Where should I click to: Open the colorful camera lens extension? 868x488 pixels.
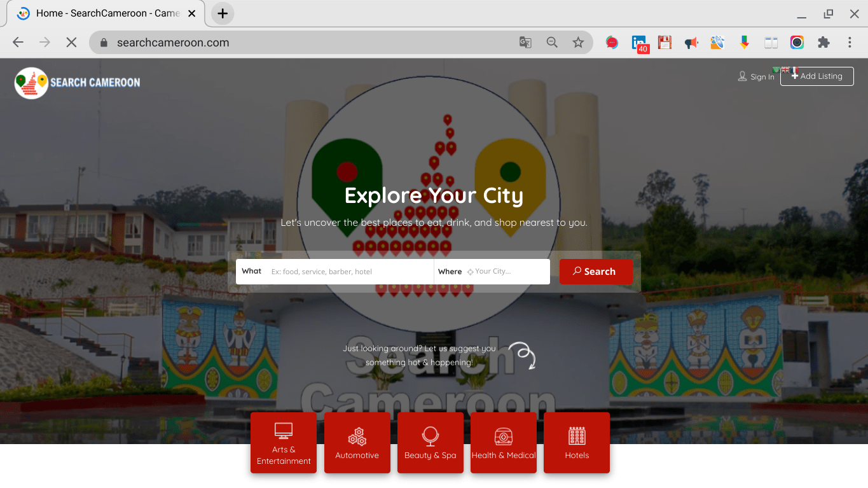(x=797, y=43)
